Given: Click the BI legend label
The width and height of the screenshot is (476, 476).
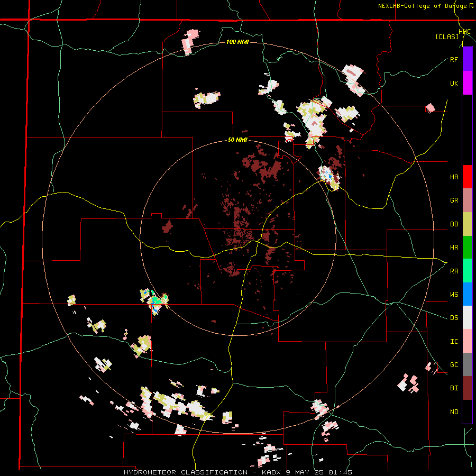Looking at the screenshot, I should coord(454,388).
